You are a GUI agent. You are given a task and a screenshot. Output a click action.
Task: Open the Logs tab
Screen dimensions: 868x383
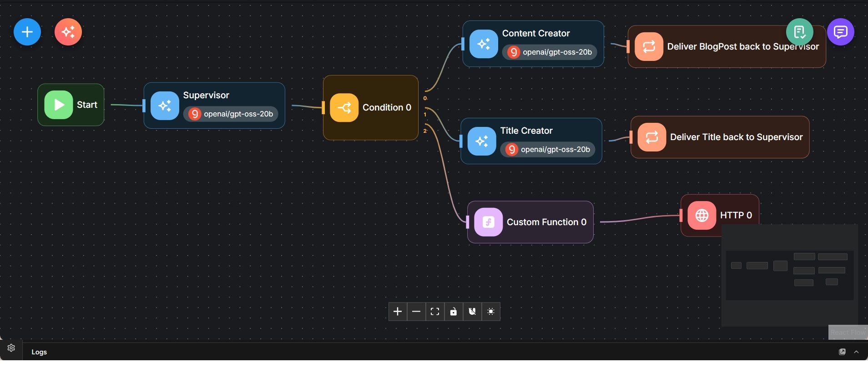tap(39, 352)
